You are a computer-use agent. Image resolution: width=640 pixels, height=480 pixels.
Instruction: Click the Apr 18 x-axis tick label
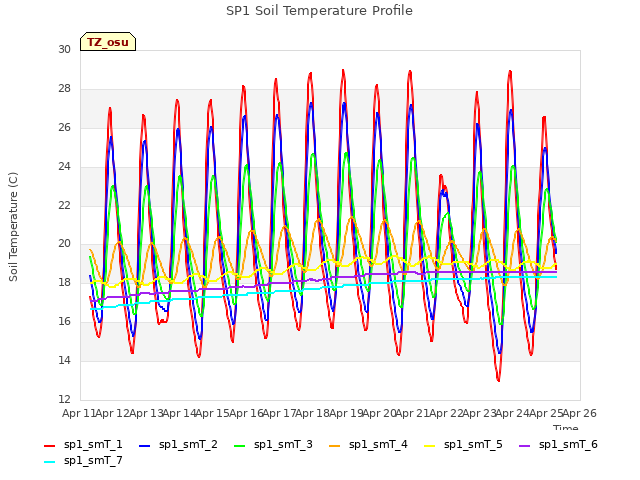point(312,413)
